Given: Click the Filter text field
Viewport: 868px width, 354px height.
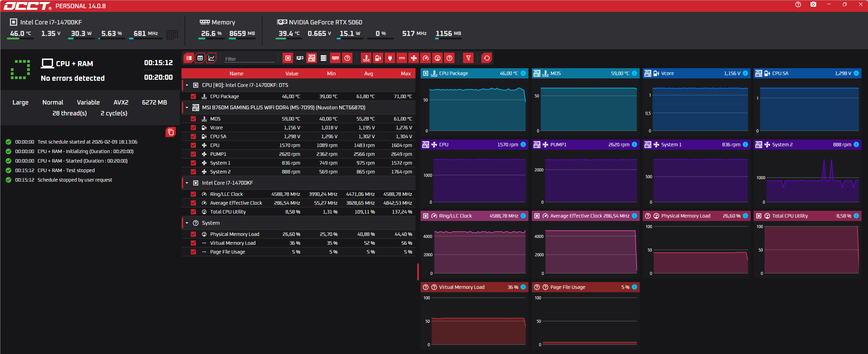Looking at the screenshot, I should coord(249,59).
